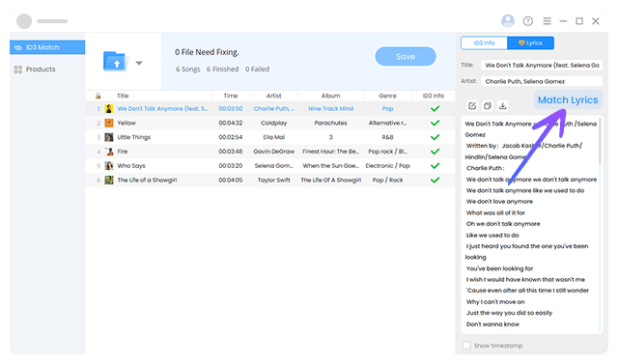This screenshot has width=618, height=364.
Task: Click the Save button
Action: pos(406,56)
